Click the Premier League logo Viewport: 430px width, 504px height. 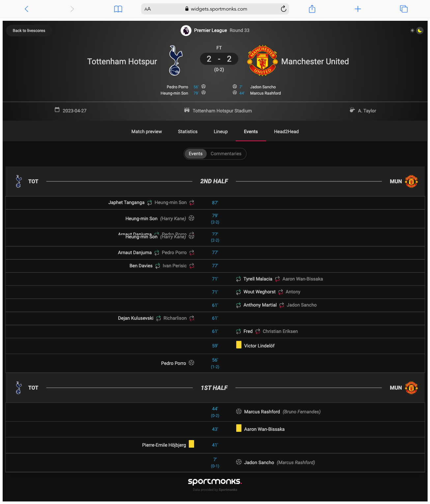(186, 31)
